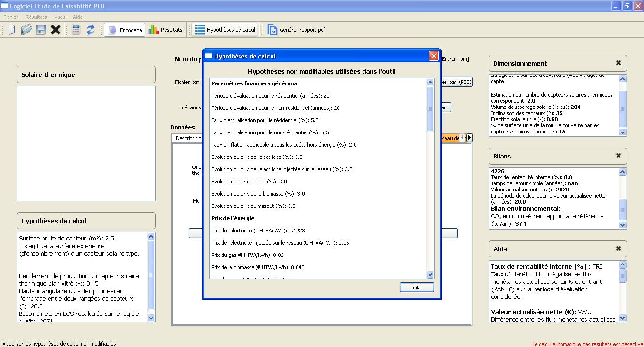The image size is (644, 347).
Task: Open the Aide menu in the menu bar
Action: (78, 17)
